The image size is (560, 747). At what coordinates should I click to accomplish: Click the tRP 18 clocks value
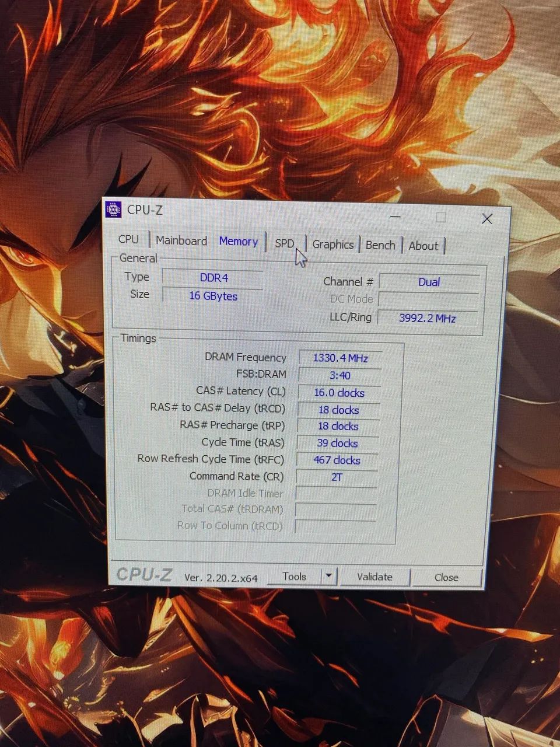coord(338,427)
